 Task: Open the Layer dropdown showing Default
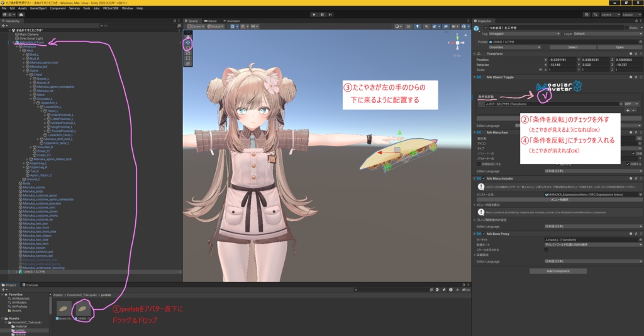pos(607,34)
